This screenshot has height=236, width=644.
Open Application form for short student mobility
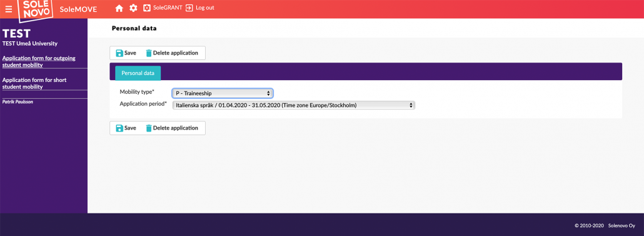click(34, 83)
